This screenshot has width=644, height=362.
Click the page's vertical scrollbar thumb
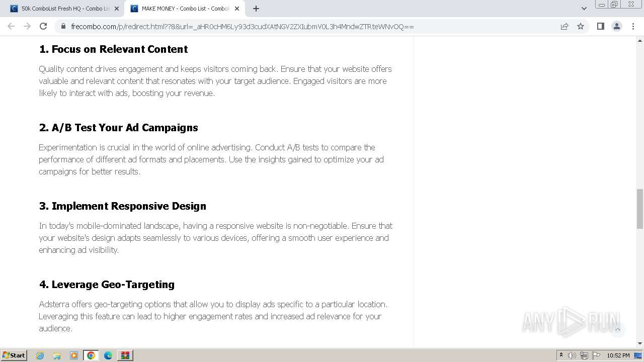[640, 209]
